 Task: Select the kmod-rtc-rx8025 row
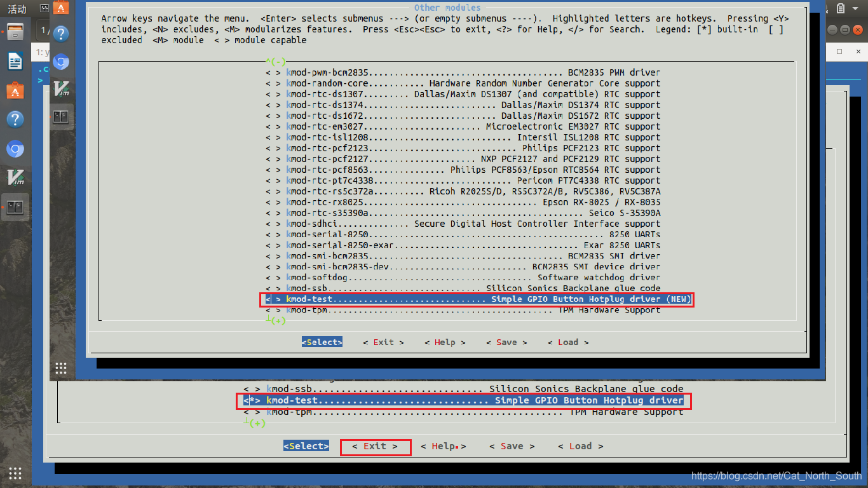[x=463, y=202]
